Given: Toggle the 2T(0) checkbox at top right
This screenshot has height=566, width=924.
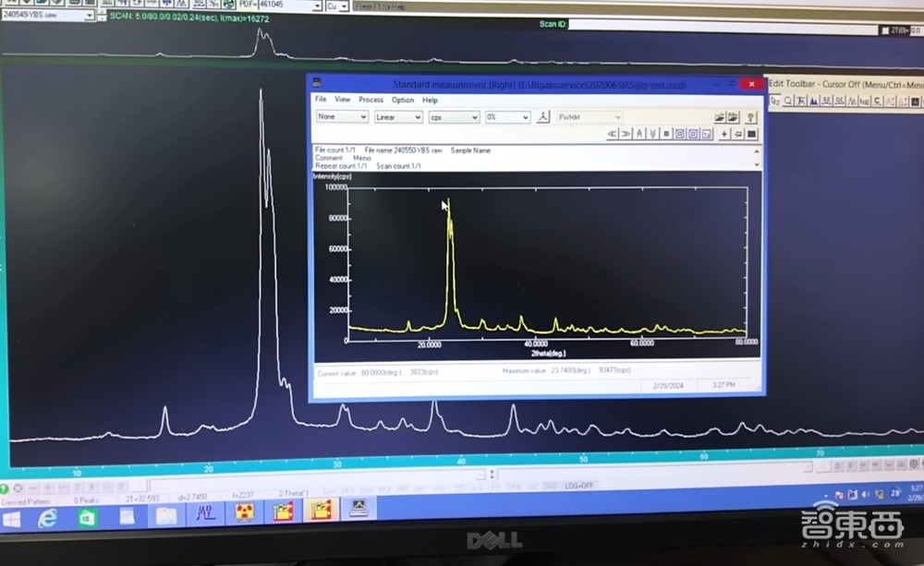Looking at the screenshot, I should tap(885, 30).
